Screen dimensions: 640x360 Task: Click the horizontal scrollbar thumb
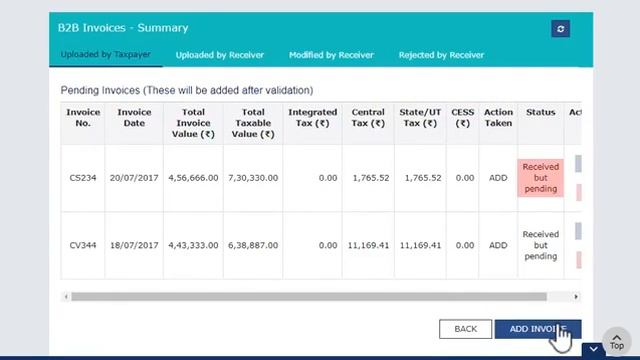pos(309,297)
